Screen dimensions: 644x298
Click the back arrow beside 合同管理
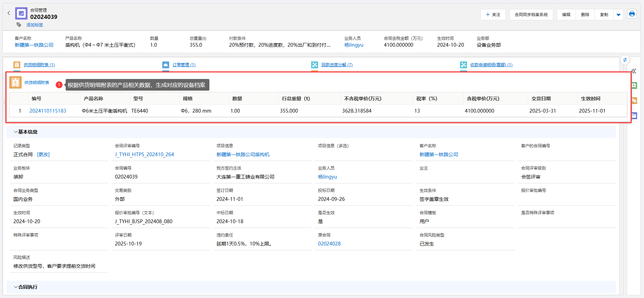[9, 13]
